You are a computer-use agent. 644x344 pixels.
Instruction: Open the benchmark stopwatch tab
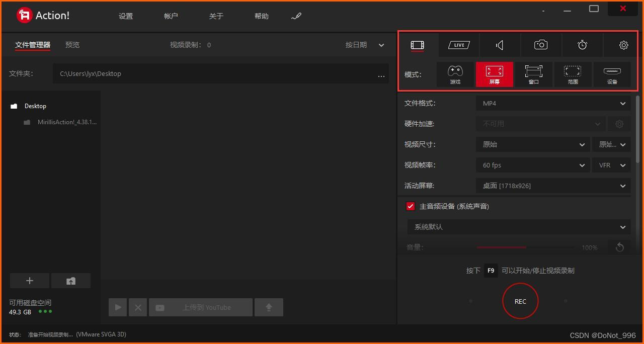(x=582, y=45)
